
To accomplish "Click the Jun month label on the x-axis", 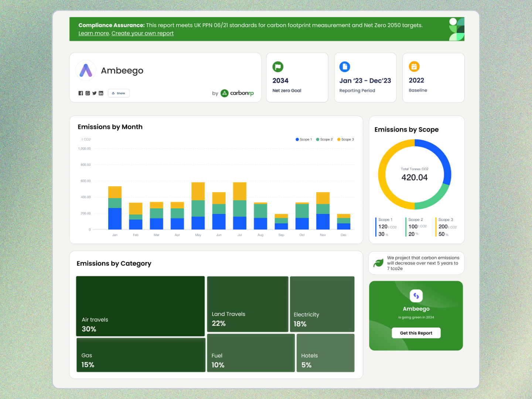I will click(219, 235).
